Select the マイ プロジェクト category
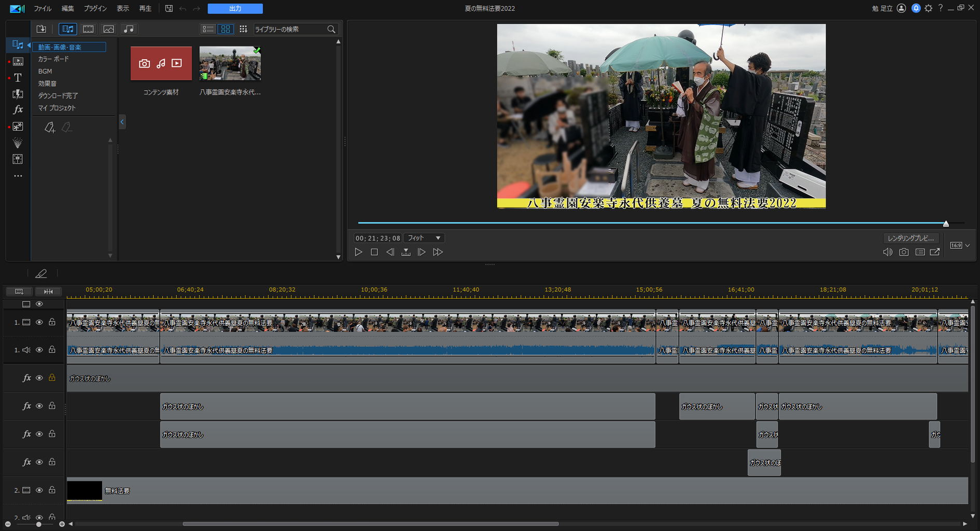The height and width of the screenshot is (531, 980). [57, 108]
